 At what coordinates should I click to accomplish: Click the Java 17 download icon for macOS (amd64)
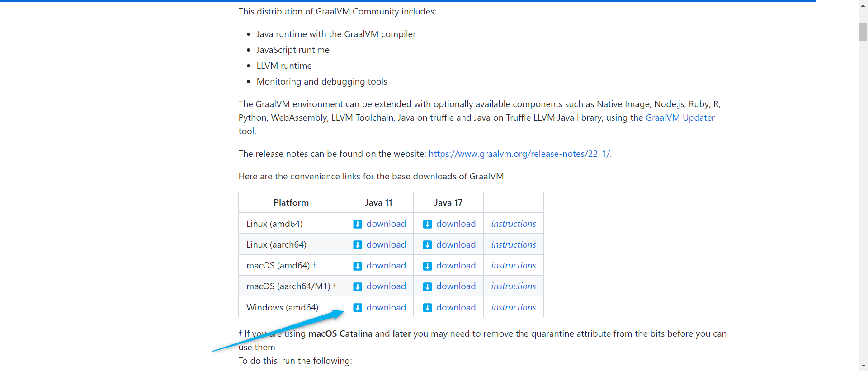[x=427, y=266]
